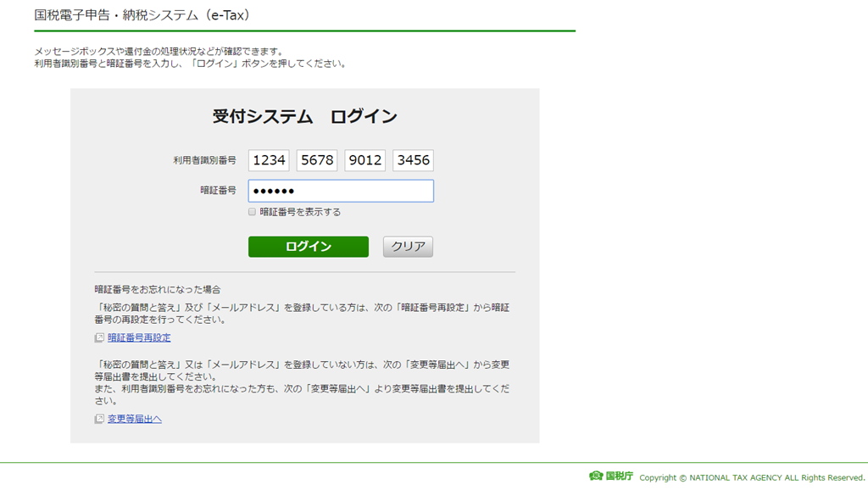This screenshot has width=868, height=490.
Task: Open the 暗証番号再設定 link
Action: click(139, 337)
